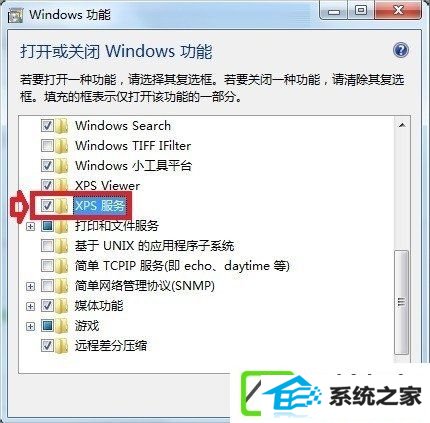430x423 pixels.
Task: Expand the 打印和文件服务 tree node
Action: pos(30,226)
